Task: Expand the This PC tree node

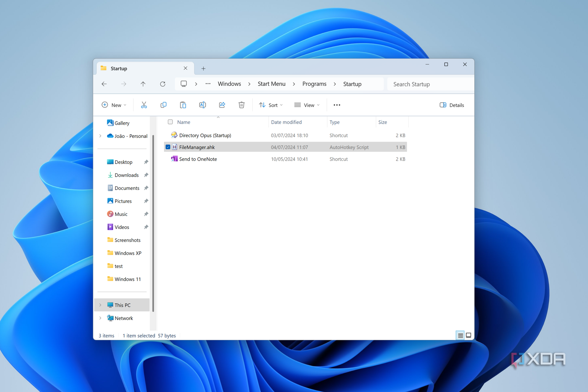Action: [100, 305]
